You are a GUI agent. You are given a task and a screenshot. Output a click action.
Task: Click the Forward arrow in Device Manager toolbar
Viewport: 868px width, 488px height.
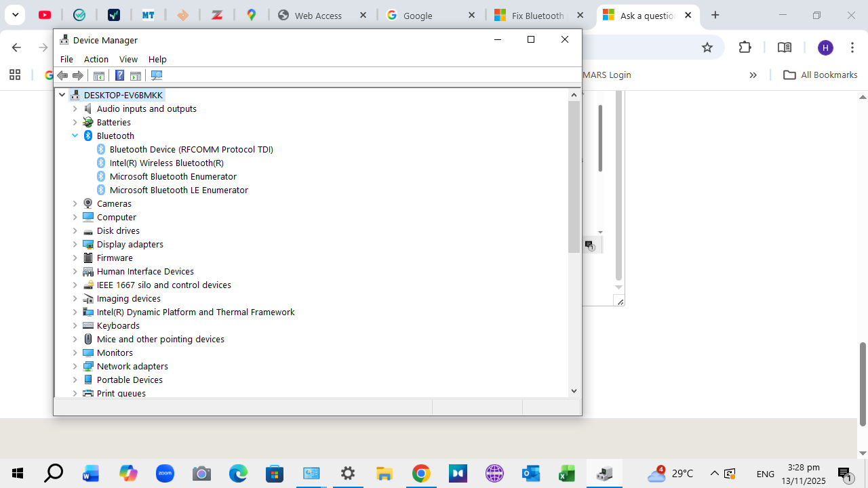pyautogui.click(x=78, y=75)
